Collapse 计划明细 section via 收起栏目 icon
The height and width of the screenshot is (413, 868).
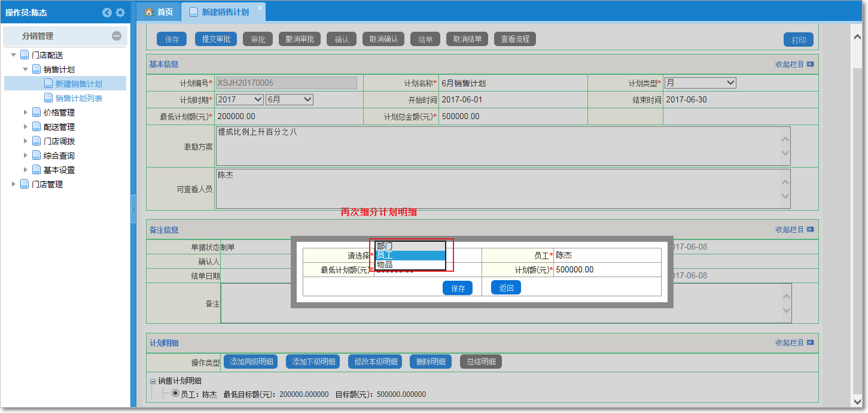click(x=811, y=342)
